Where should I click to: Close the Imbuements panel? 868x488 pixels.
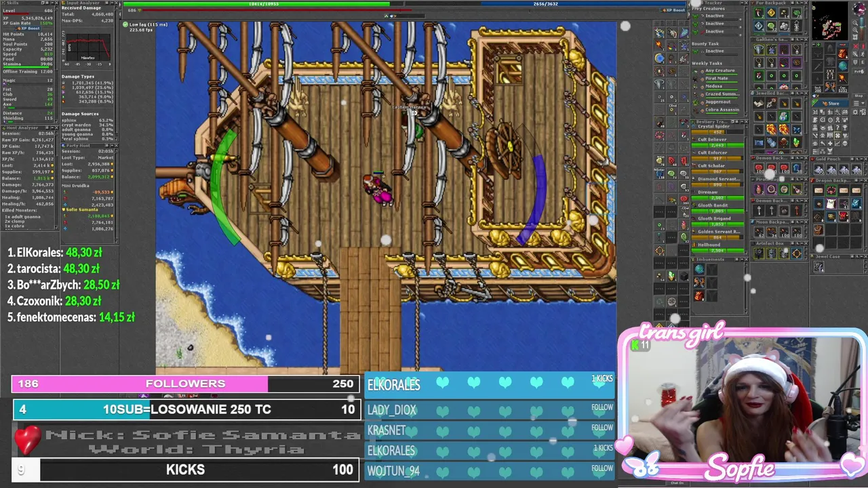tap(746, 260)
